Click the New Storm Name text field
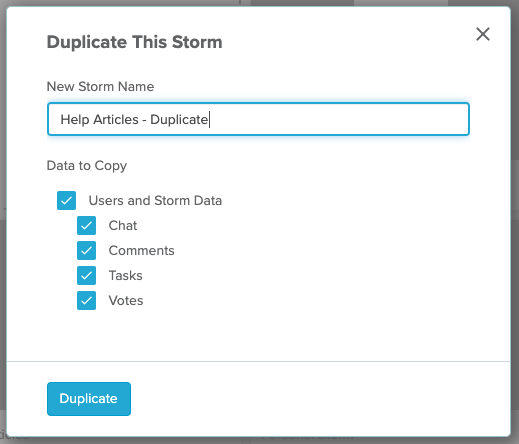 [x=258, y=119]
